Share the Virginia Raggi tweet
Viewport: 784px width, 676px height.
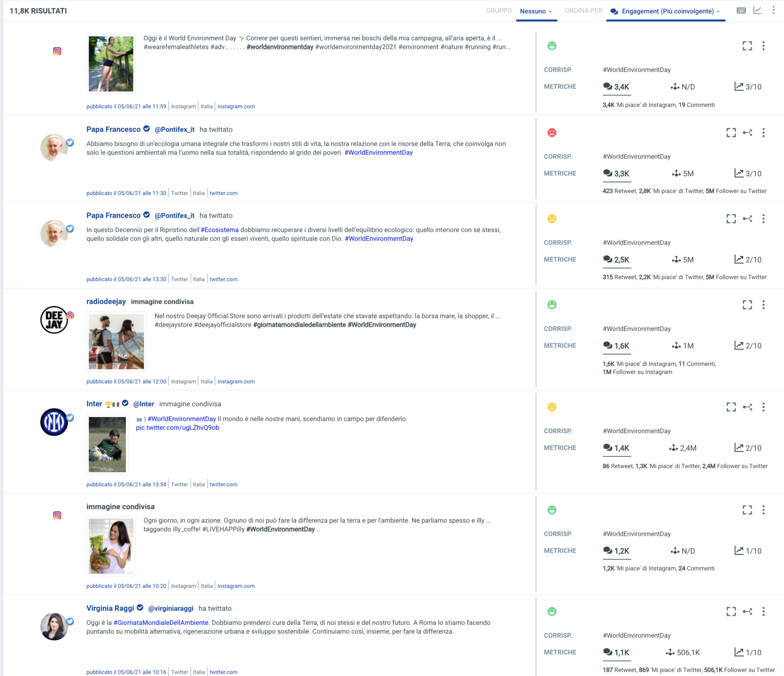747,612
